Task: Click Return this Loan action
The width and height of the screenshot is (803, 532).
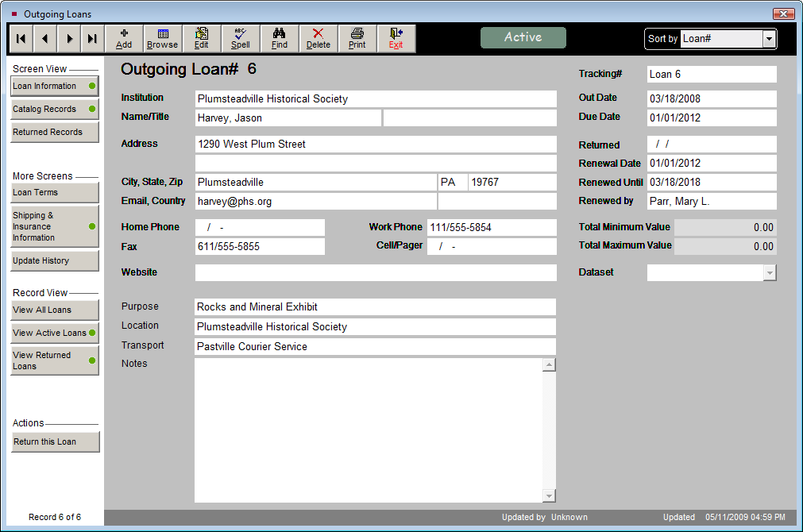Action: [x=56, y=442]
